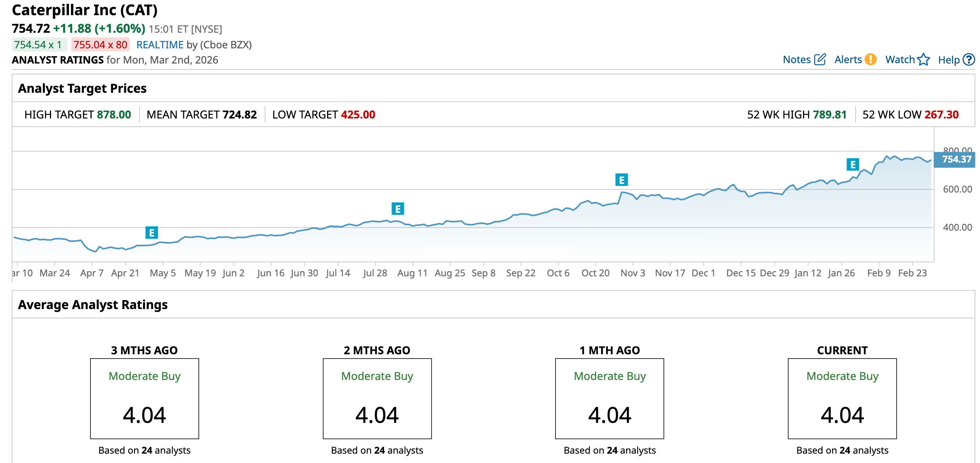This screenshot has width=980, height=463.
Task: Click the Notes pencil edit icon
Action: pos(820,60)
